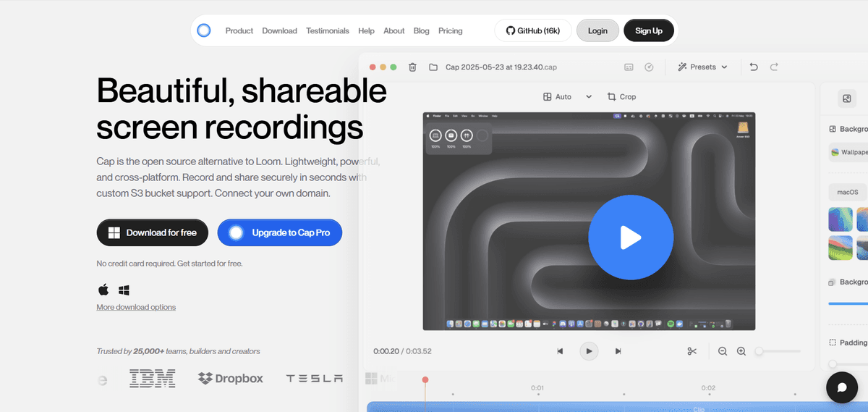Go to the Pricing nav link

pyautogui.click(x=450, y=31)
